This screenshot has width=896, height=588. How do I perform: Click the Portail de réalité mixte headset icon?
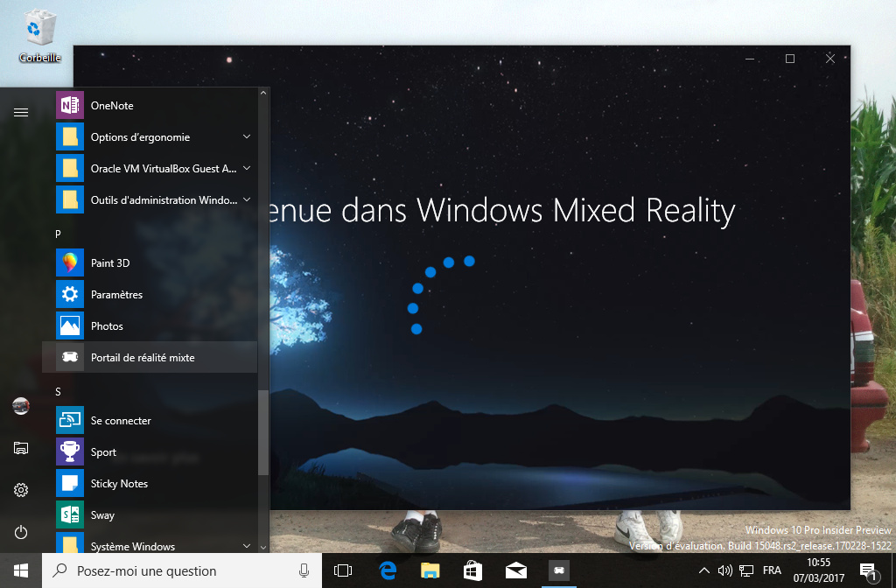tap(70, 357)
